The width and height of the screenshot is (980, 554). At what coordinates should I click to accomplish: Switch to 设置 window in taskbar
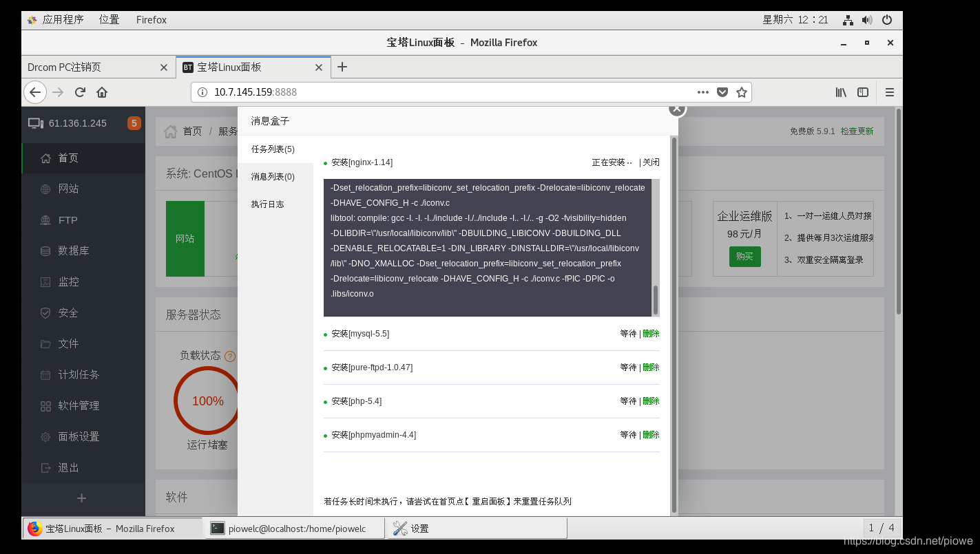point(477,529)
